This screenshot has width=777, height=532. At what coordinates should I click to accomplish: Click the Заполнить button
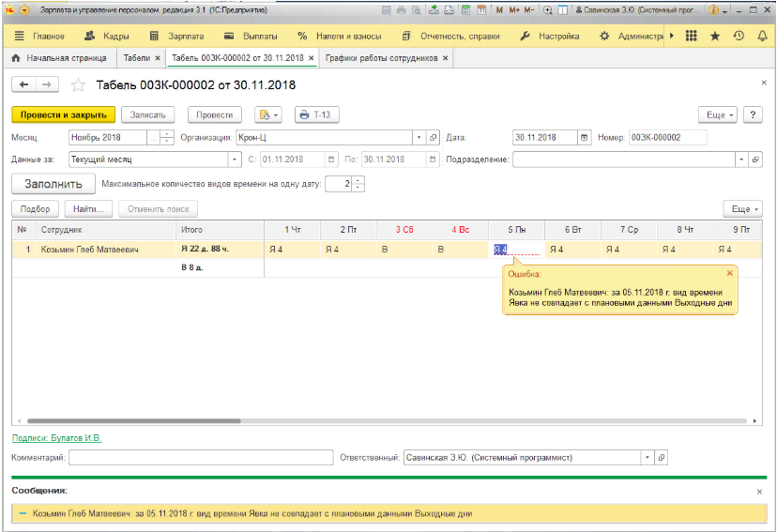coord(53,184)
